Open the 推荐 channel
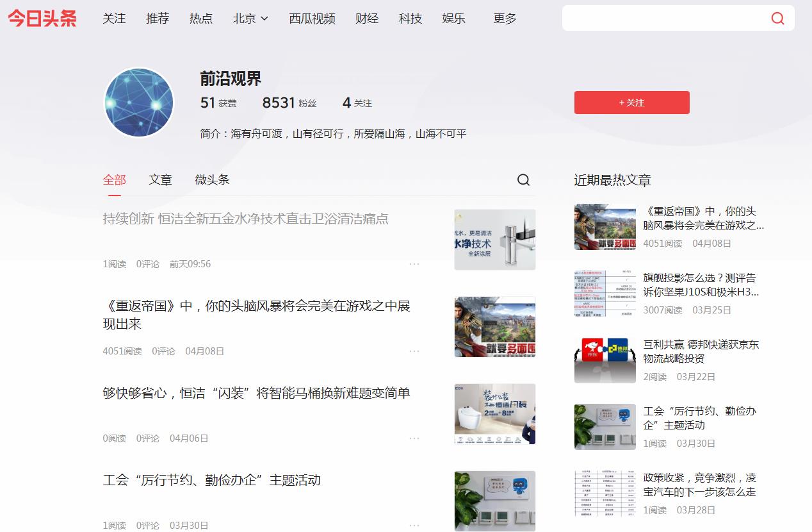This screenshot has height=532, width=812. pos(158,19)
